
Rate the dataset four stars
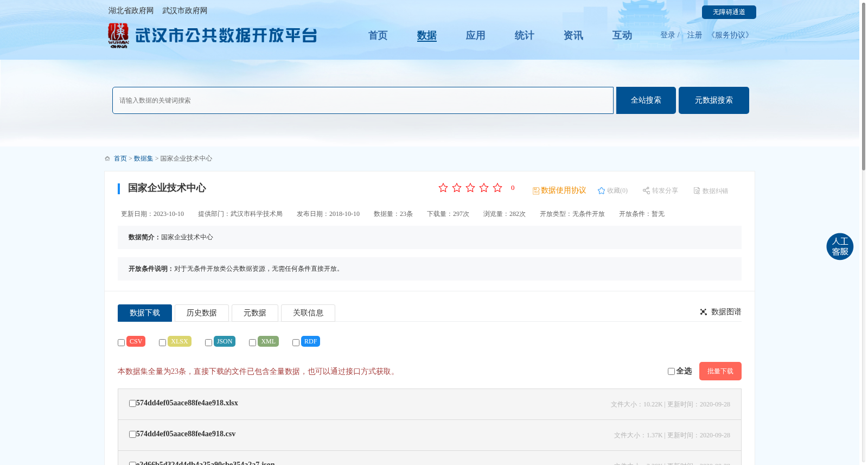point(484,188)
